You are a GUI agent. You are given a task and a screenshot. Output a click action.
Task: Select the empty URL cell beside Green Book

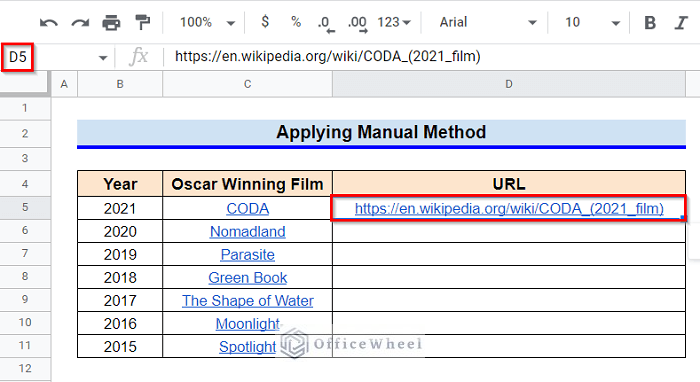[x=509, y=278]
